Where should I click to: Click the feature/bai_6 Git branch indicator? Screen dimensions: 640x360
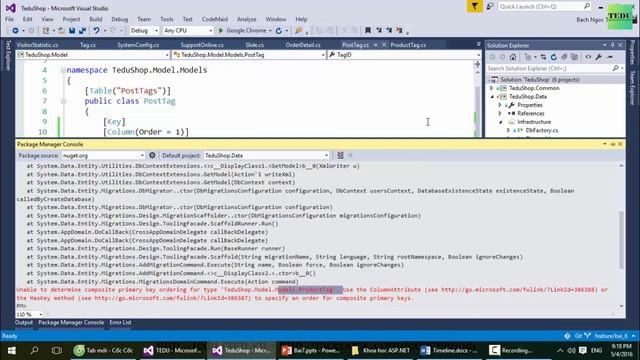pos(611,336)
